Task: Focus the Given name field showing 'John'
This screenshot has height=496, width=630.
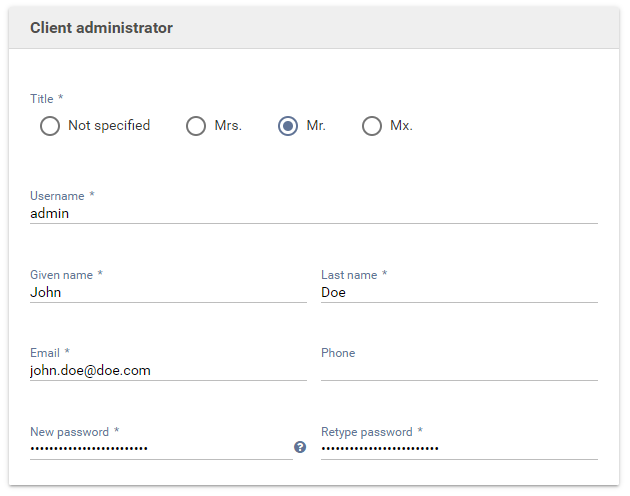Action: (x=168, y=292)
